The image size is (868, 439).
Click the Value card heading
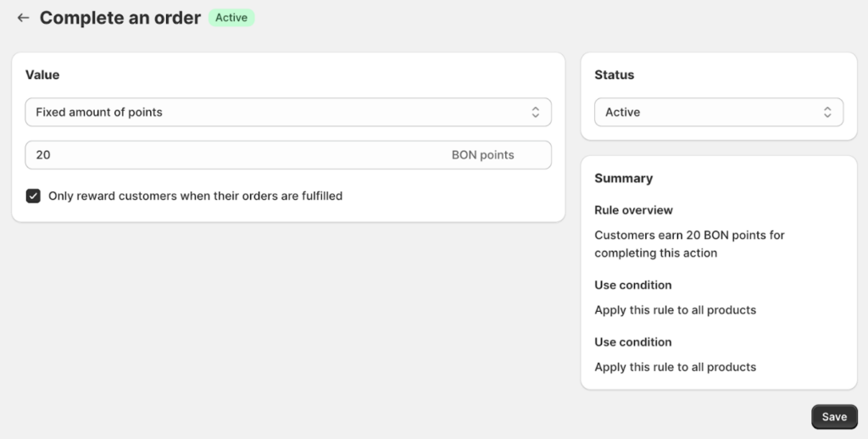click(42, 75)
